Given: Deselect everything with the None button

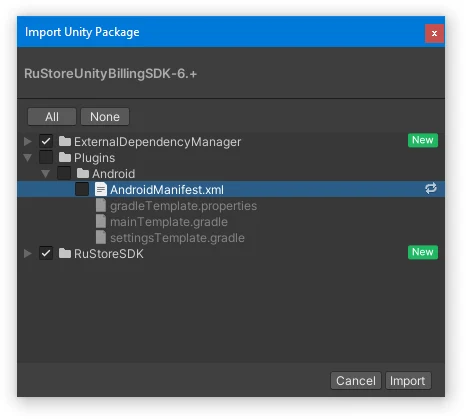Looking at the screenshot, I should (x=105, y=117).
